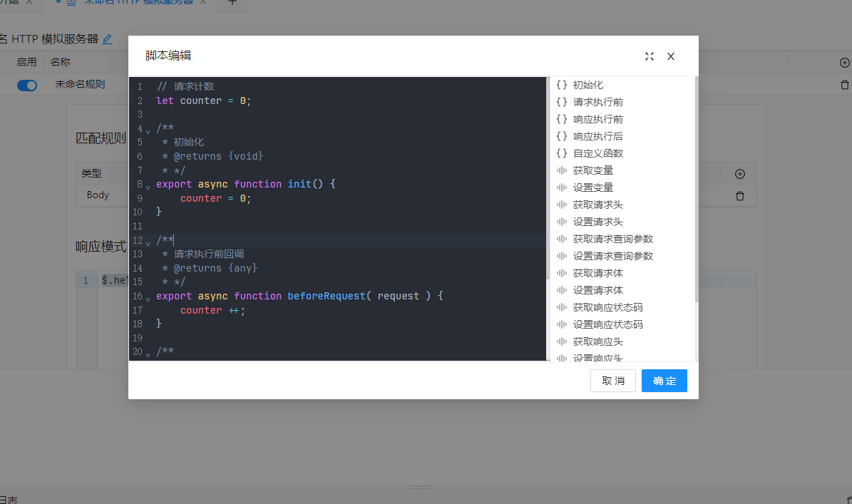Click the add rule plus icon
This screenshot has width=852, height=504.
(845, 63)
